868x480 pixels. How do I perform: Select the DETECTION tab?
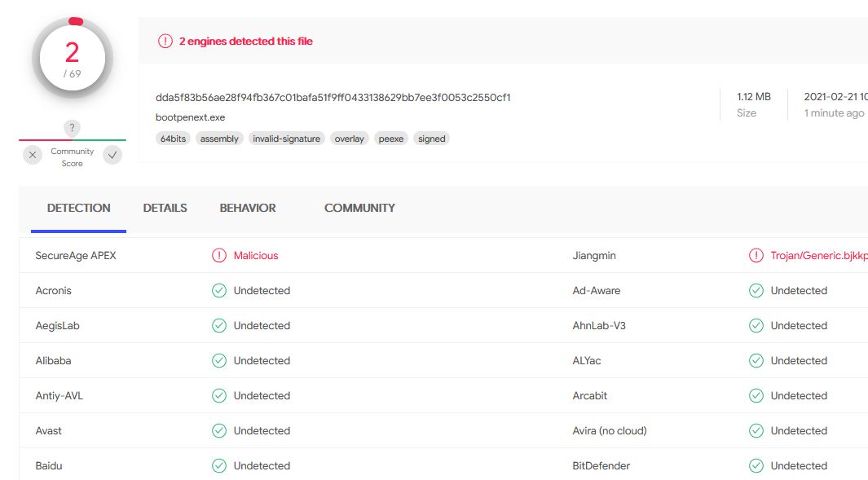[79, 208]
